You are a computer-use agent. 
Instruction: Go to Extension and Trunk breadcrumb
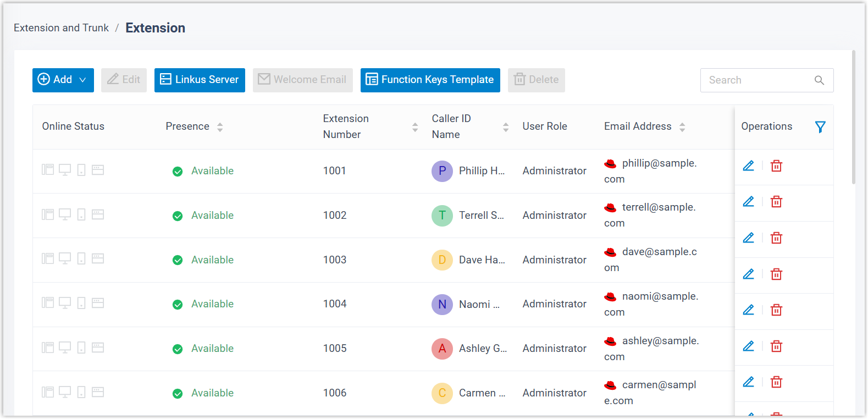[61, 28]
